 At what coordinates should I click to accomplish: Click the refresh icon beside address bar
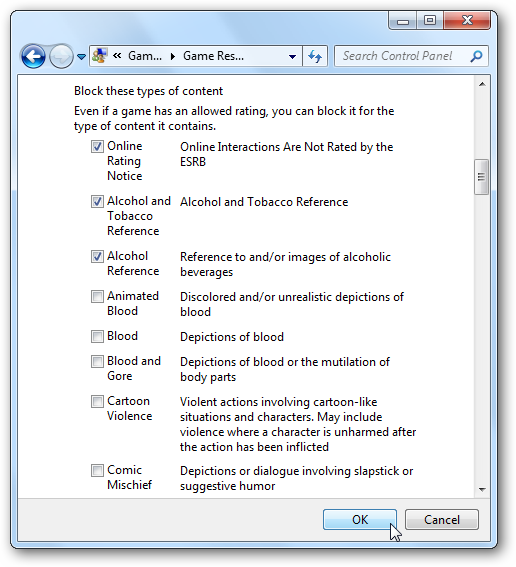[315, 56]
